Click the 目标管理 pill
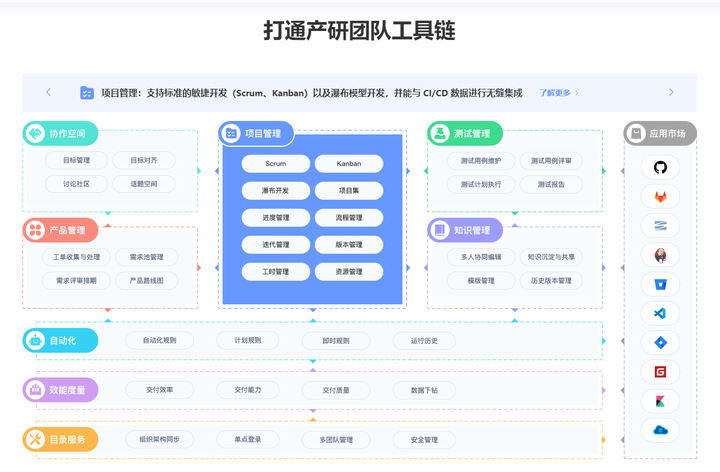The width and height of the screenshot is (720, 472). 76,160
